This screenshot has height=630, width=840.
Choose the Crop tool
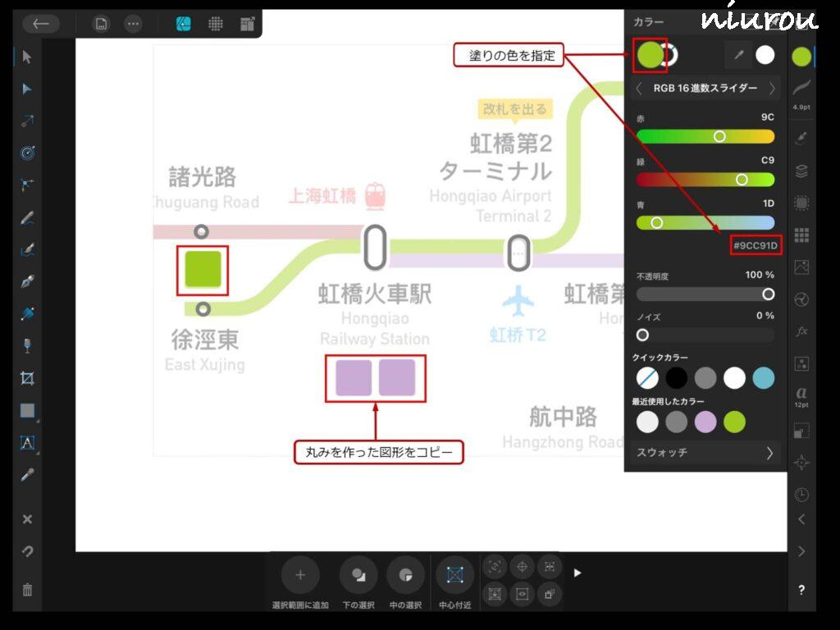[x=27, y=378]
